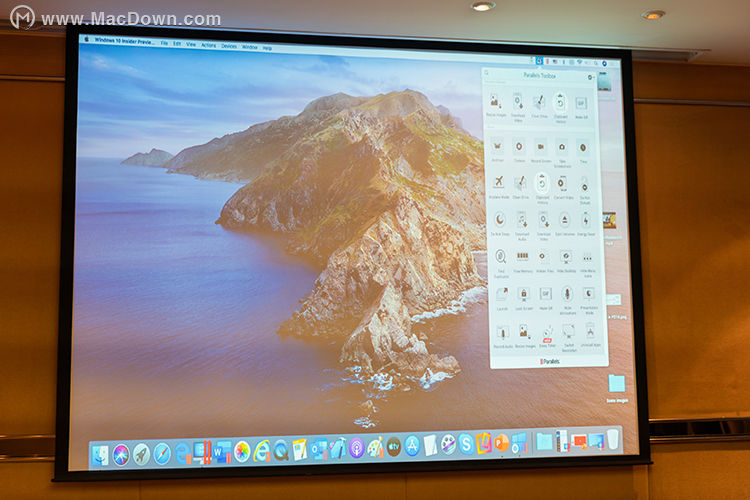
Task: Open the Window menu
Action: pyautogui.click(x=250, y=47)
